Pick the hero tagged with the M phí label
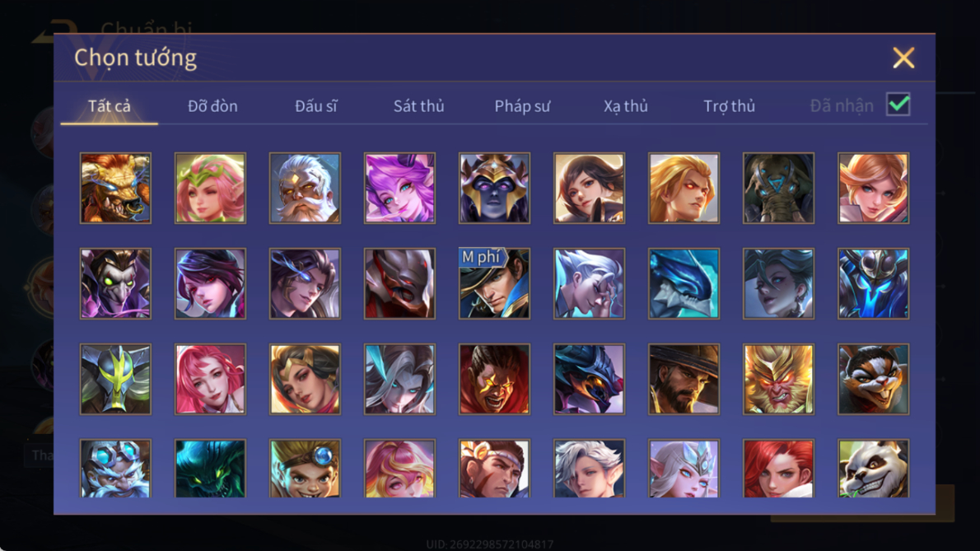 pyautogui.click(x=494, y=283)
